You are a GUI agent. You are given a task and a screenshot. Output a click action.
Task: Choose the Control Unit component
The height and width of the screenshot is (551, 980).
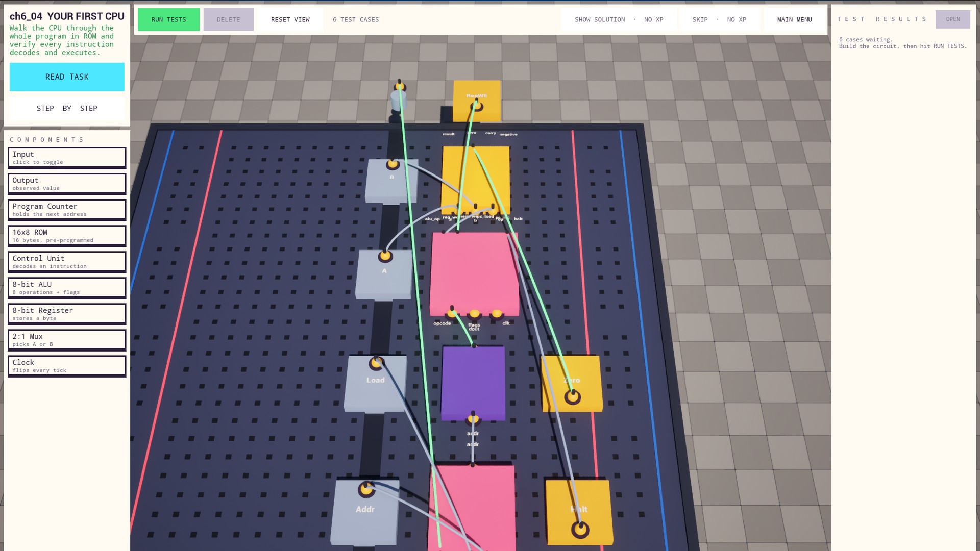click(x=67, y=262)
